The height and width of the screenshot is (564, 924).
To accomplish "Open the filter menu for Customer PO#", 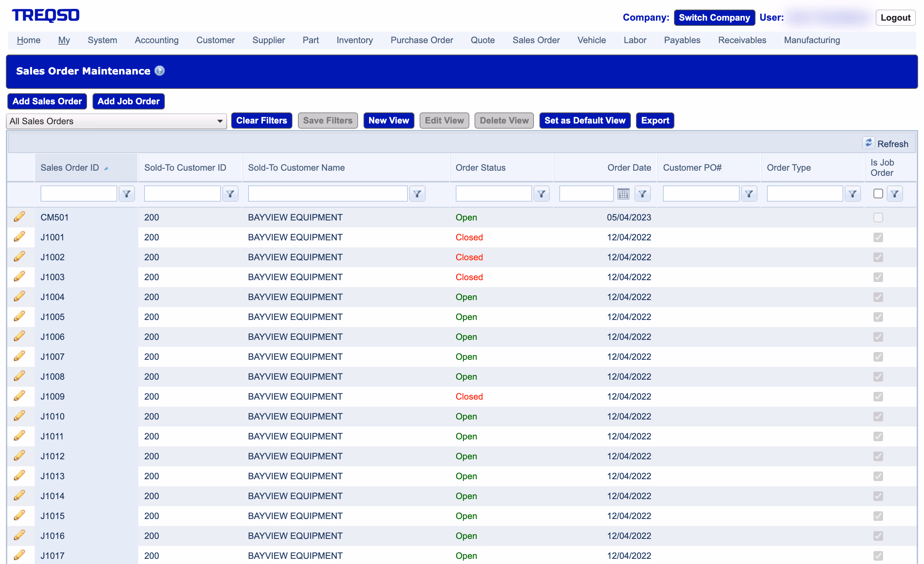I will point(749,194).
